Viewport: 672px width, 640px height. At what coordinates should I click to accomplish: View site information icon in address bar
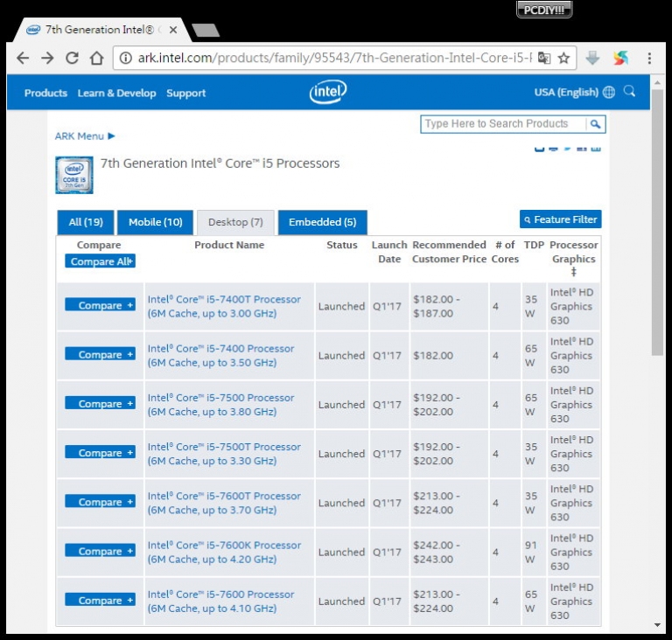point(125,58)
